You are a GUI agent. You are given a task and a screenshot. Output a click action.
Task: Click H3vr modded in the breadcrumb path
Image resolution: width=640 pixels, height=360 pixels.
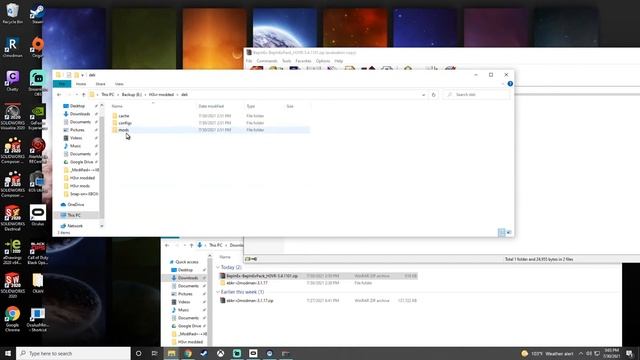pyautogui.click(x=161, y=95)
